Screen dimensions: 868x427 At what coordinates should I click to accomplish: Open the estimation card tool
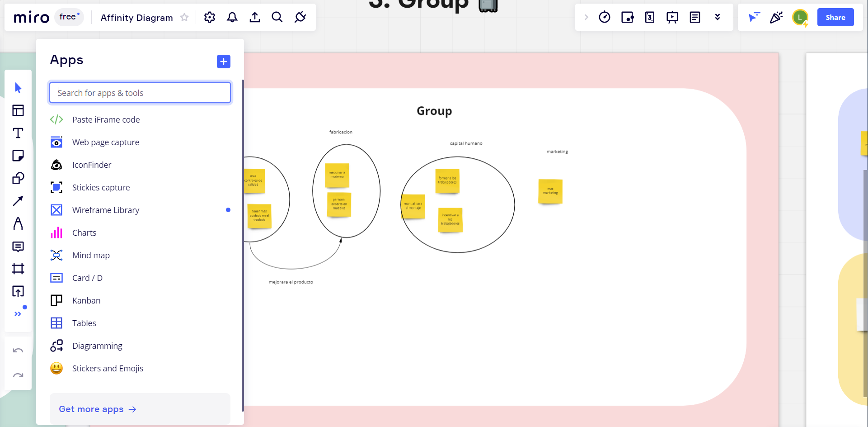point(650,17)
